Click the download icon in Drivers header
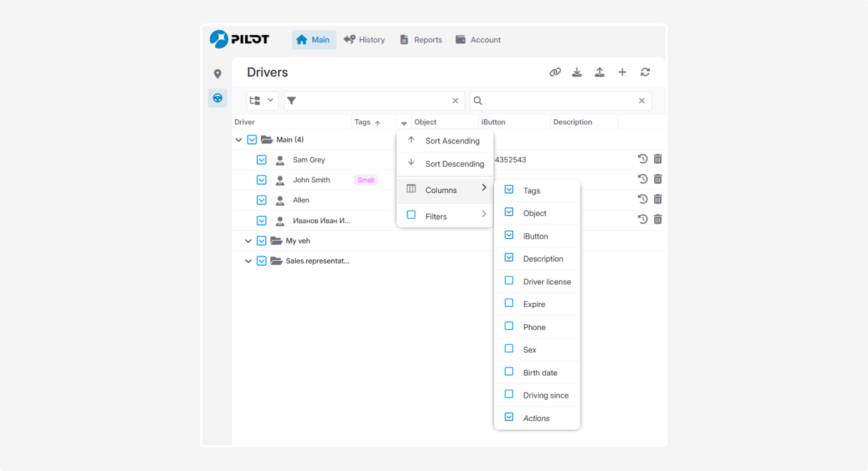 [577, 72]
